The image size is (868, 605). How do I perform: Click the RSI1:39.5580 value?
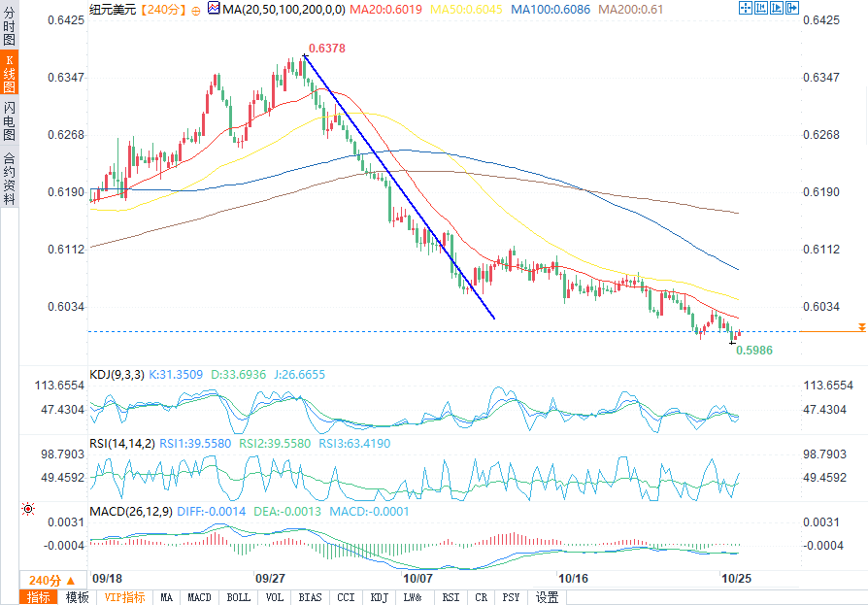[195, 444]
